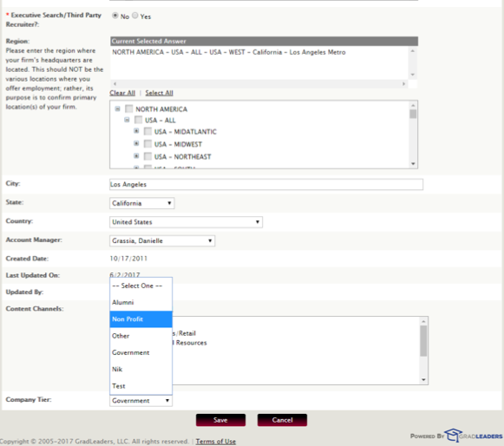Click the Clear All link
This screenshot has height=446, width=504.
pyautogui.click(x=122, y=93)
